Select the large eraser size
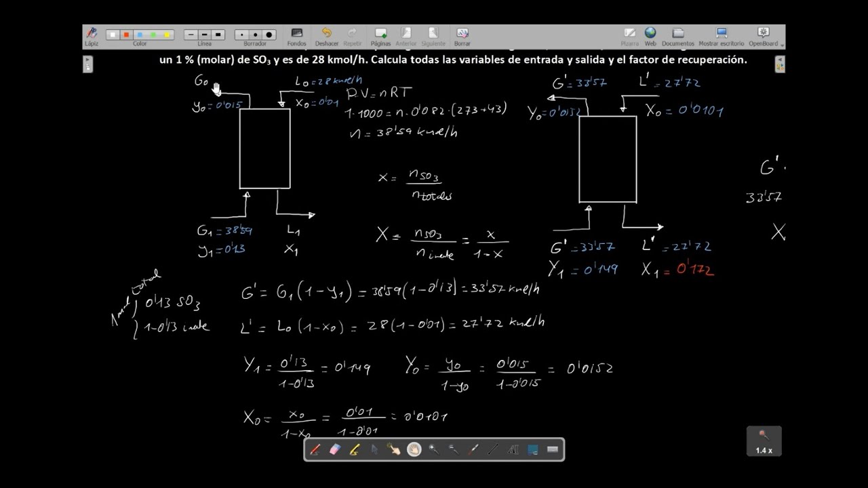 point(269,35)
